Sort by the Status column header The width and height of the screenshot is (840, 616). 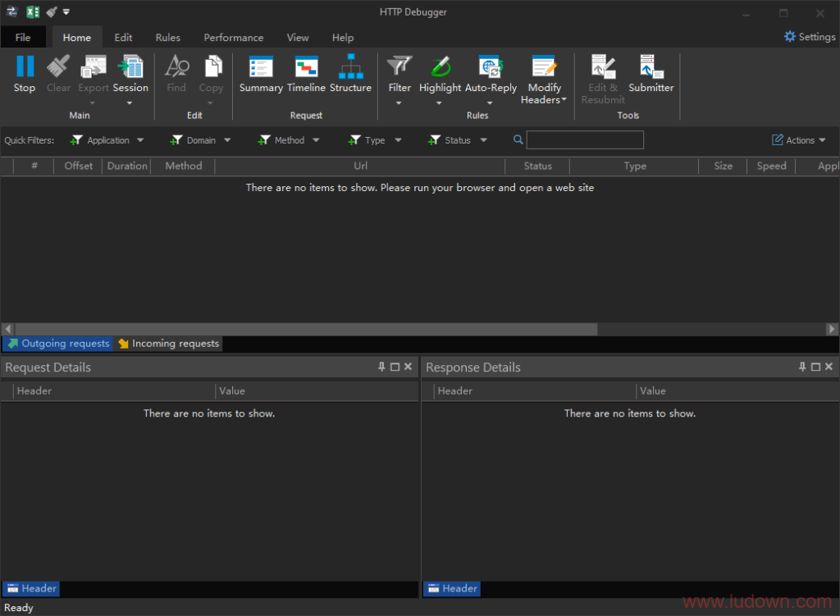pyautogui.click(x=537, y=166)
